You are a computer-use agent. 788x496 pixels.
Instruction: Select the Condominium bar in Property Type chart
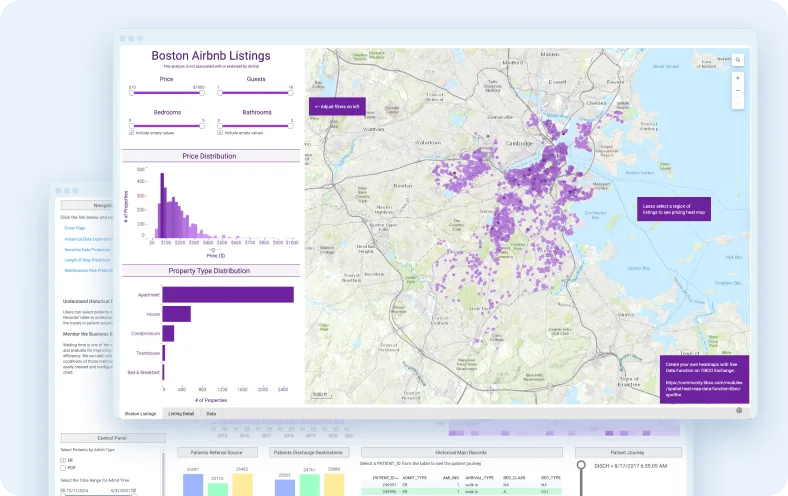(x=168, y=333)
